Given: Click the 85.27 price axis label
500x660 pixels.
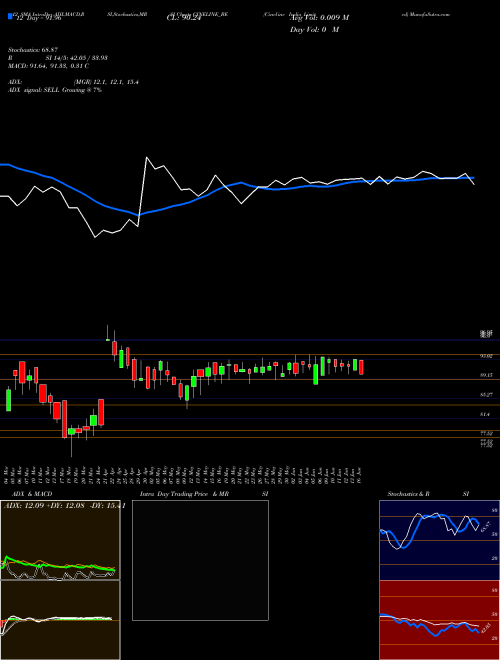Looking at the screenshot, I should pos(487,395).
